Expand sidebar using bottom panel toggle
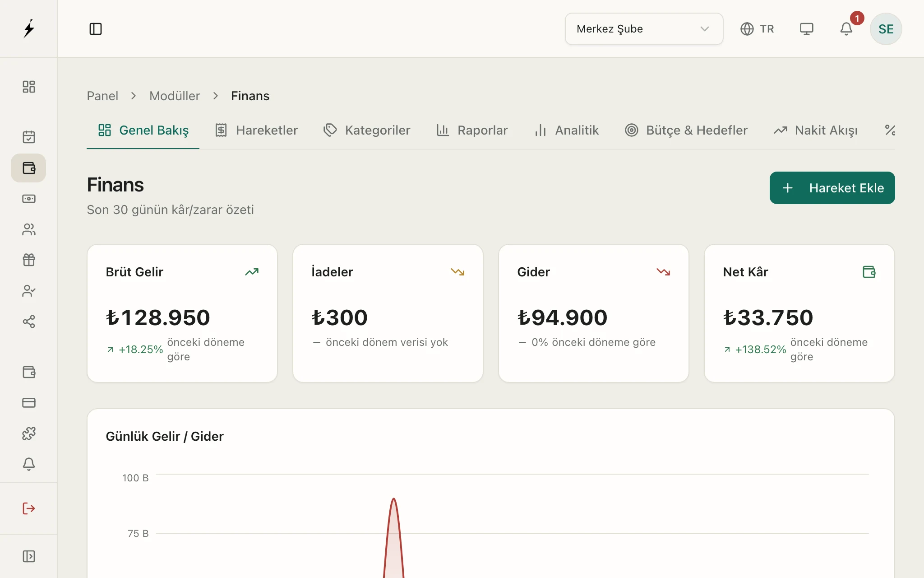 [x=29, y=556]
